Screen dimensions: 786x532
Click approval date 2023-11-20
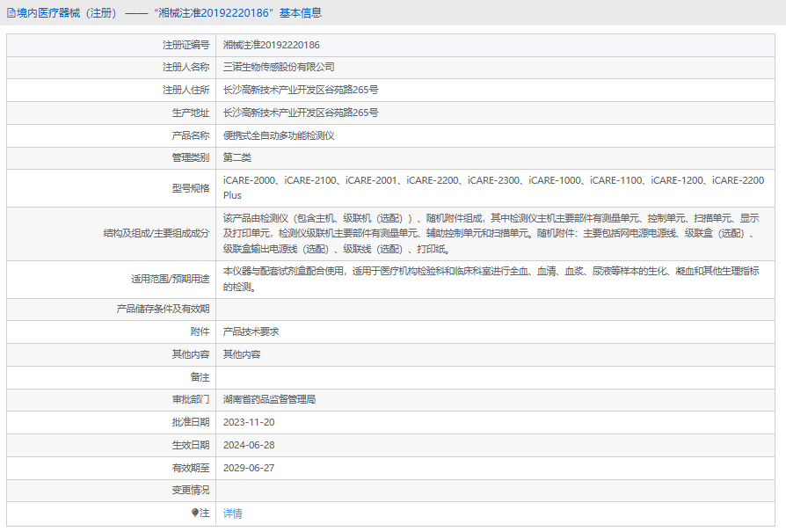click(249, 422)
